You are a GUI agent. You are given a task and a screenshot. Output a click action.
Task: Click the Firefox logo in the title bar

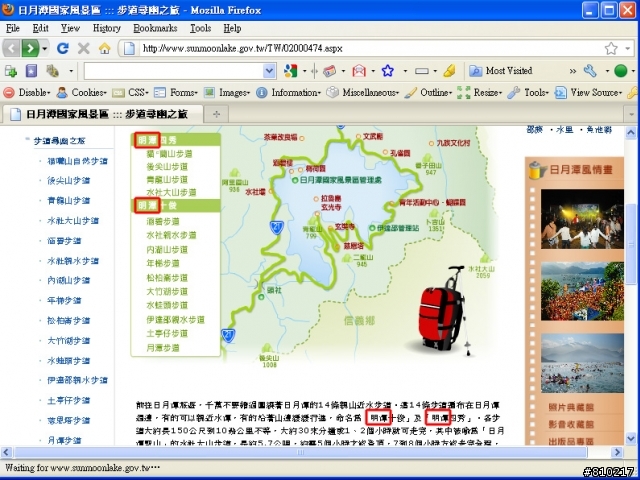point(8,10)
